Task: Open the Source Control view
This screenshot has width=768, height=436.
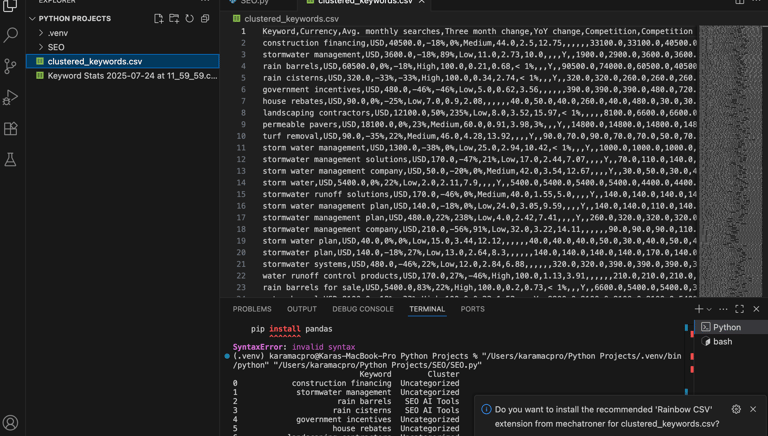Action: point(10,66)
